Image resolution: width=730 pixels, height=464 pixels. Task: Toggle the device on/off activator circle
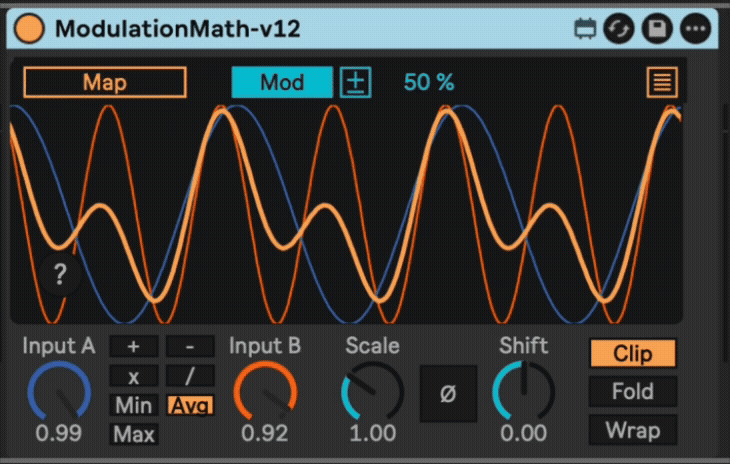coord(29,28)
